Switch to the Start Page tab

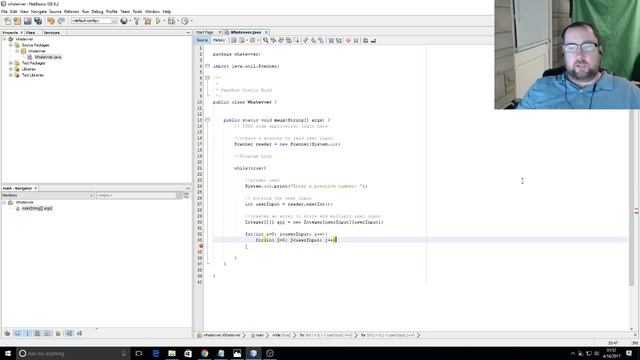[x=205, y=32]
